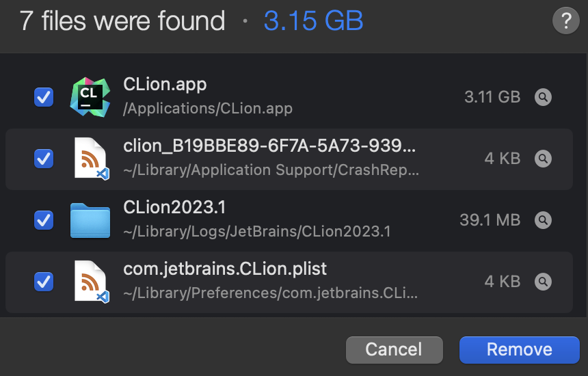This screenshot has height=376, width=588.
Task: Reveal CLion.app in Finder via magnifier
Action: pos(543,97)
